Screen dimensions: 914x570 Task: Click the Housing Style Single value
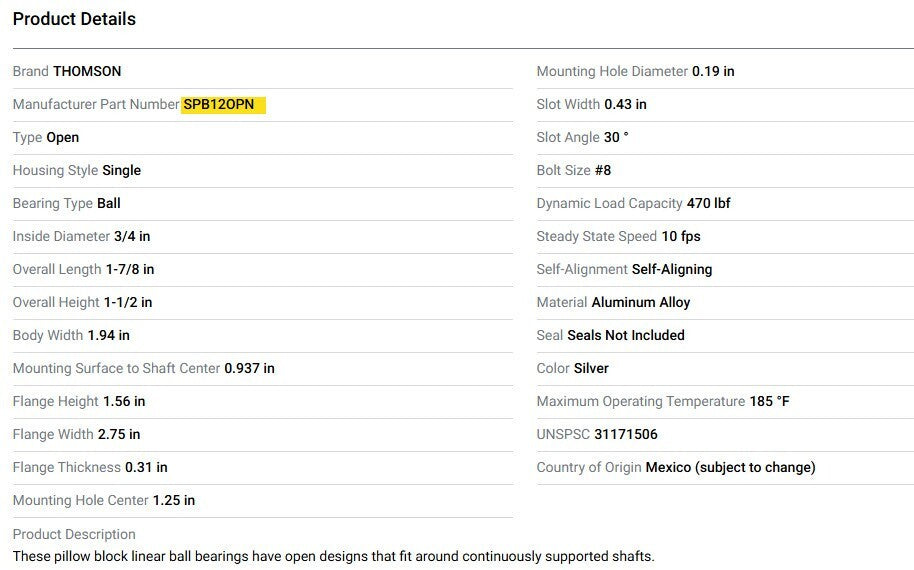[x=121, y=171]
